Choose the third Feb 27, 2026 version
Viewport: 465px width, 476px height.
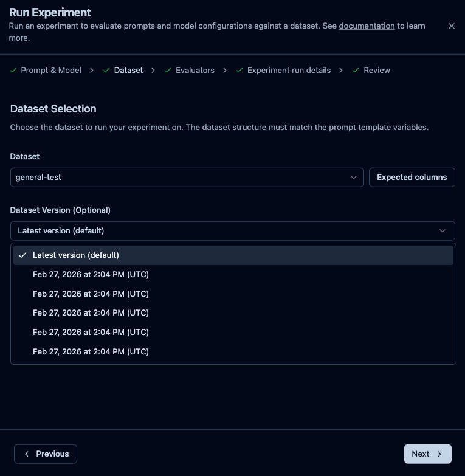click(x=91, y=313)
